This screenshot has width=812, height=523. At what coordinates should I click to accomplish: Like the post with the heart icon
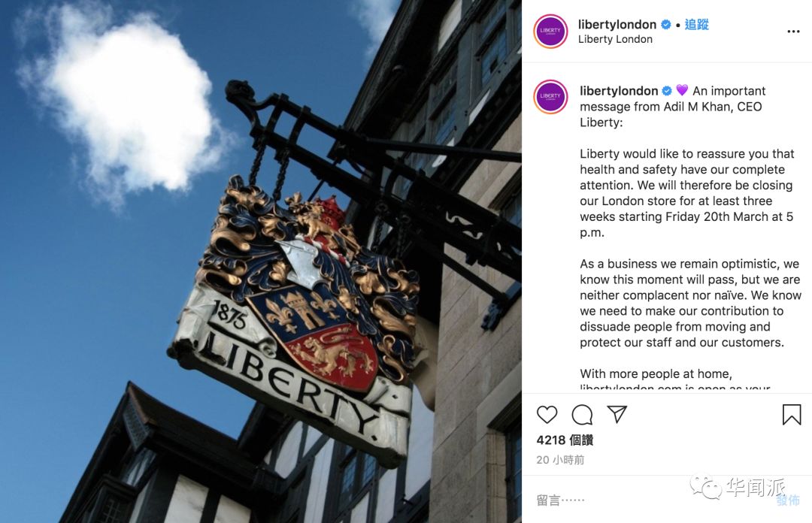[547, 415]
